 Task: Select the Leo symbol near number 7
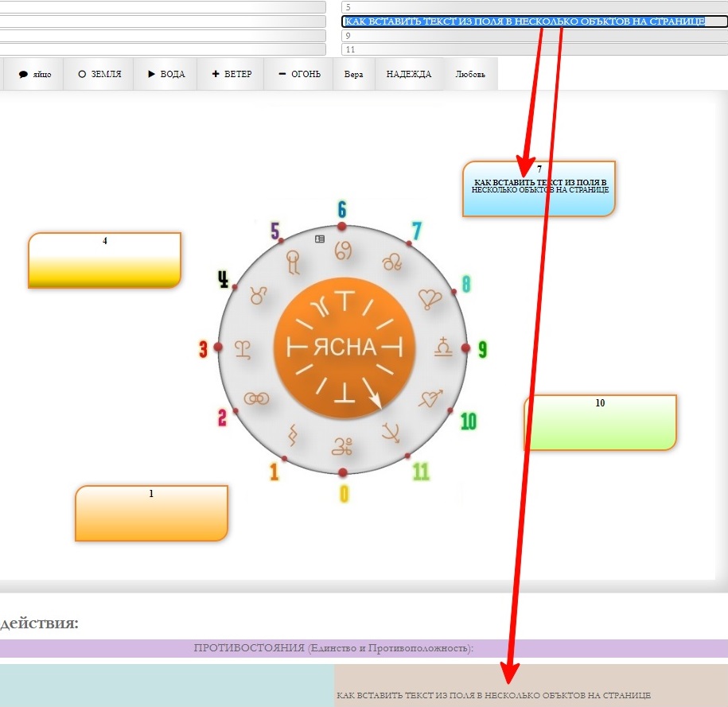tap(392, 262)
